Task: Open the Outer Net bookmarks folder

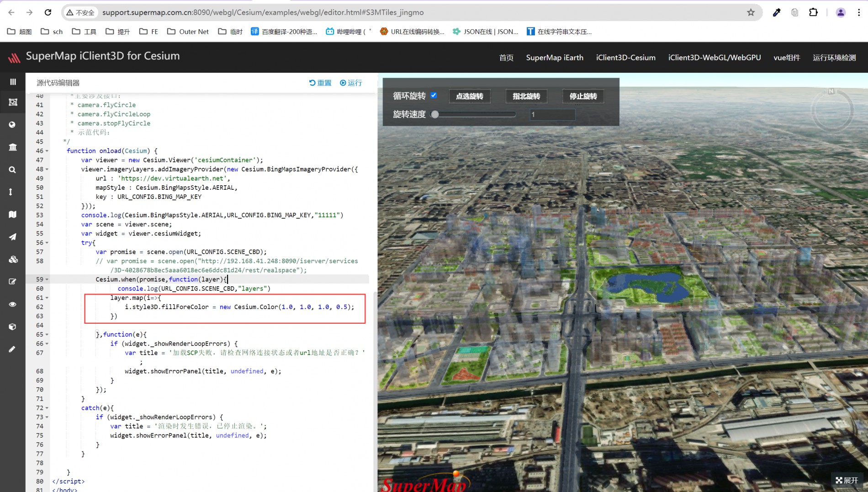Action: click(188, 32)
